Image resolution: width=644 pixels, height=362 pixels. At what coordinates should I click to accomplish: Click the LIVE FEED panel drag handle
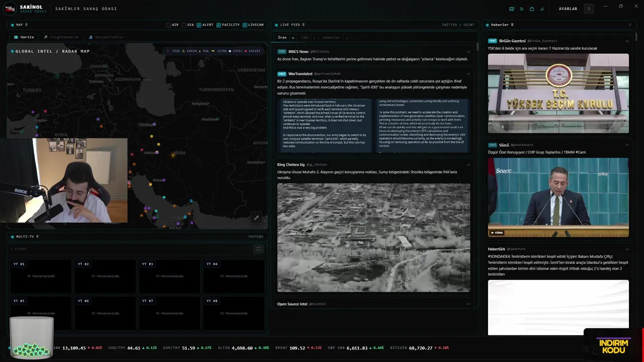pos(303,25)
